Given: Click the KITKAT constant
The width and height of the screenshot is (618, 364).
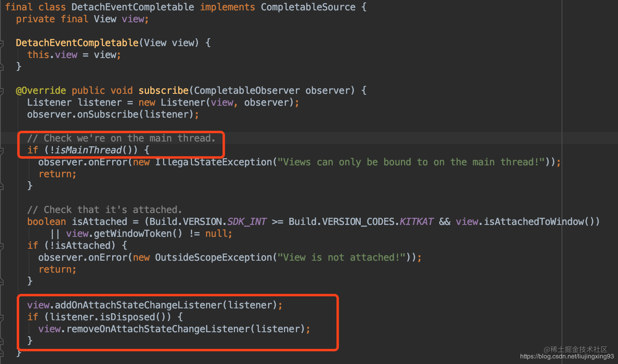Looking at the screenshot, I should (x=416, y=222).
